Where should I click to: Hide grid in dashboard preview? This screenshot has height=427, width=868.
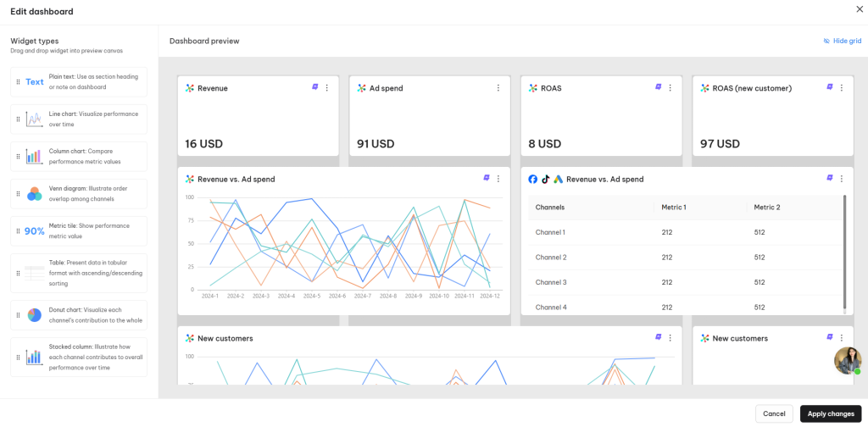tap(843, 41)
